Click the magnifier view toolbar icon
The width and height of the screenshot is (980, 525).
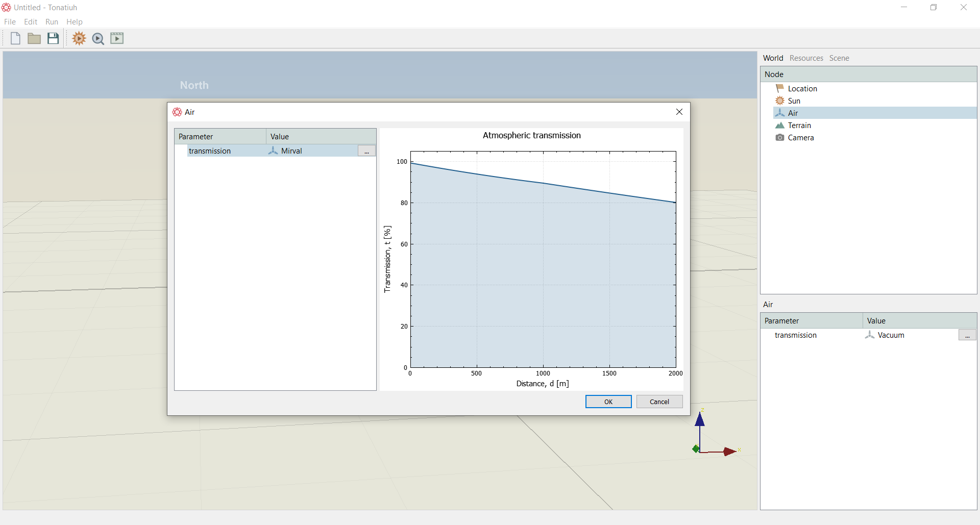coord(98,39)
